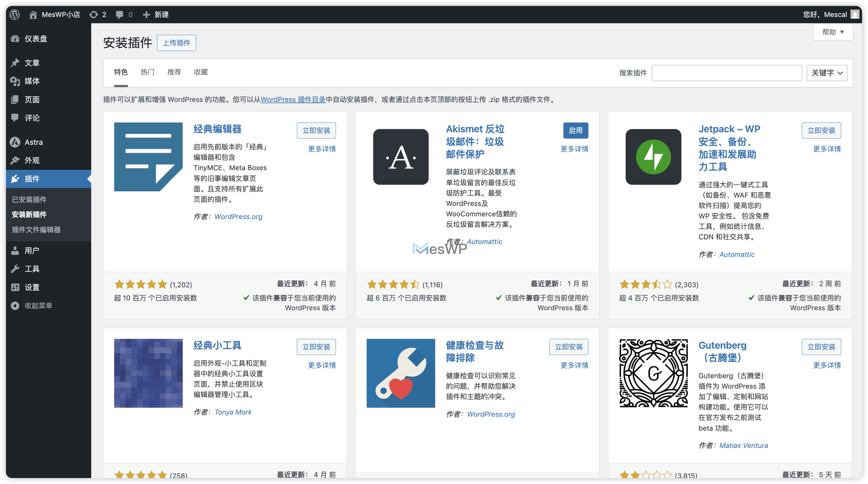Viewport: 868px width, 484px height.
Task: Open the comments bubble icon in admin bar
Action: coord(119,15)
